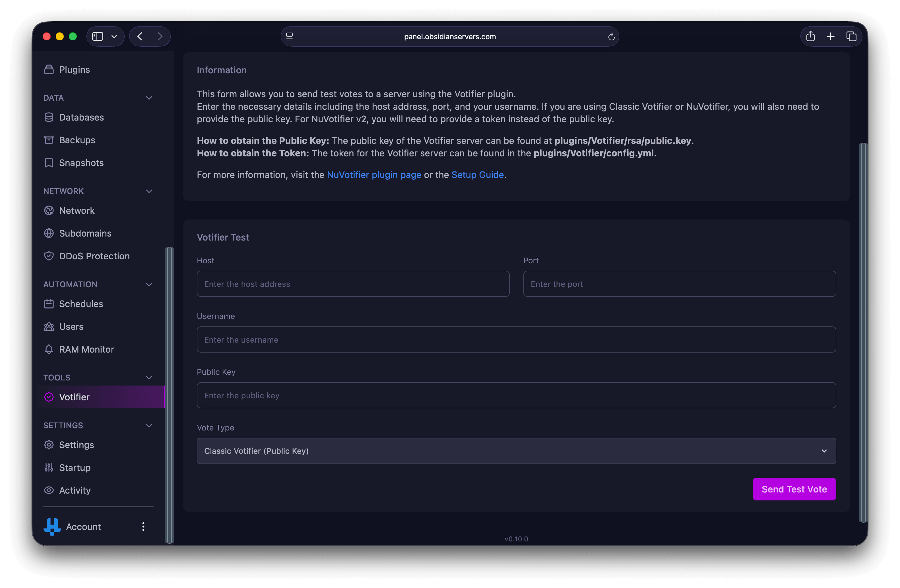Click the RAM Monitor bell icon
900x588 pixels.
(49, 349)
